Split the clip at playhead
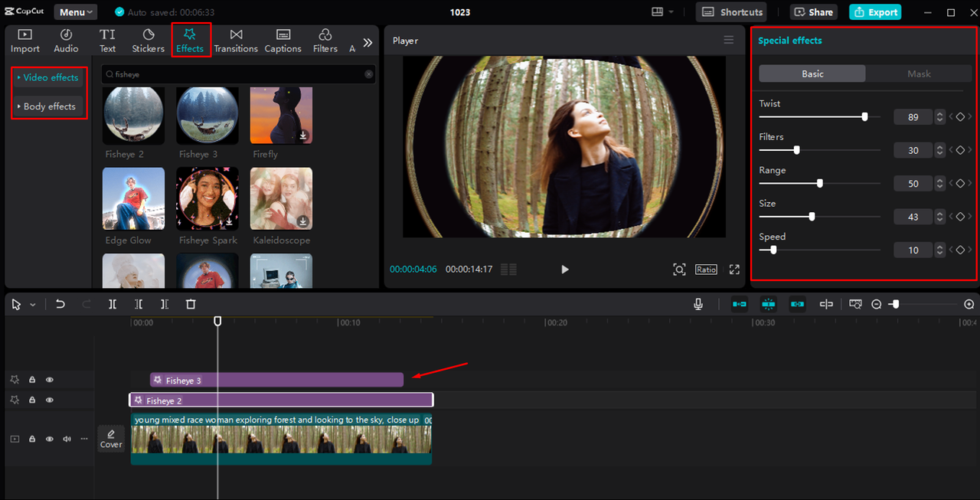This screenshot has height=500, width=980. coord(113,304)
